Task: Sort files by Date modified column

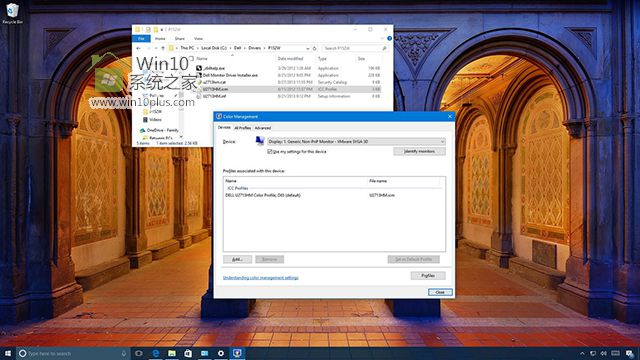Action: [291, 59]
